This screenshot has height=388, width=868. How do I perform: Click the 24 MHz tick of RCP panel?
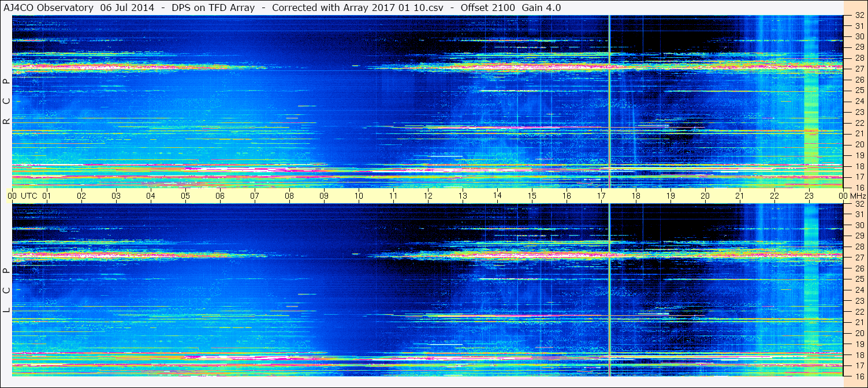pos(859,101)
